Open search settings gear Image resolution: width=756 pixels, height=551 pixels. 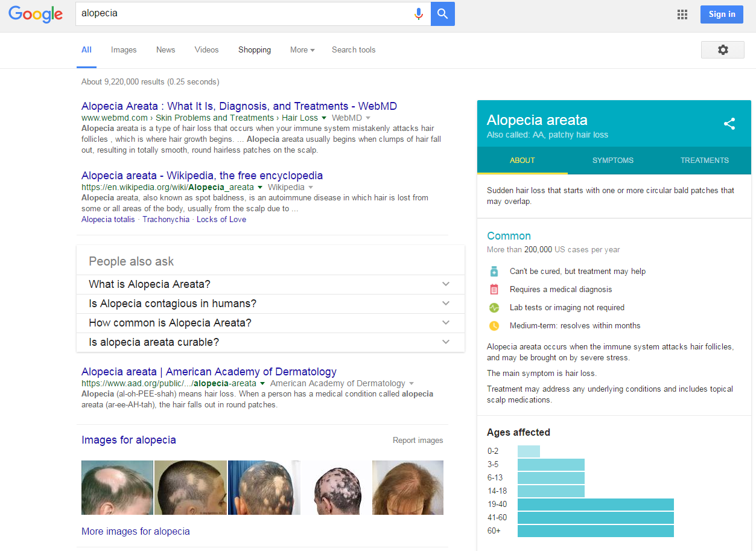(723, 50)
